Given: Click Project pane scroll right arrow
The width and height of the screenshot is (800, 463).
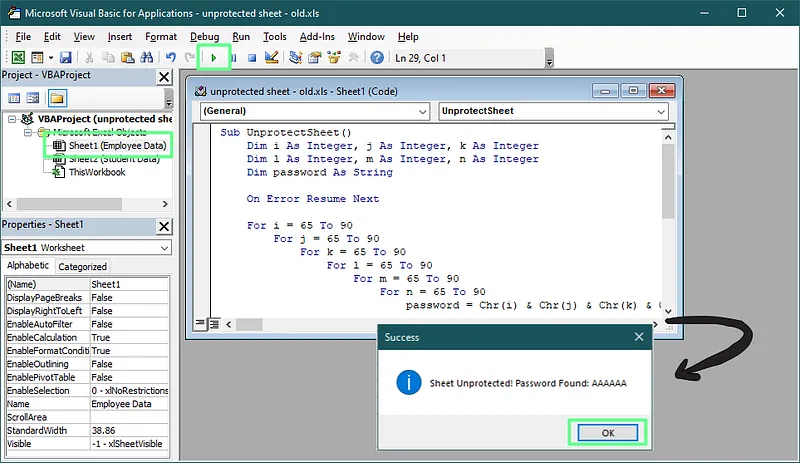Looking at the screenshot, I should [165, 204].
